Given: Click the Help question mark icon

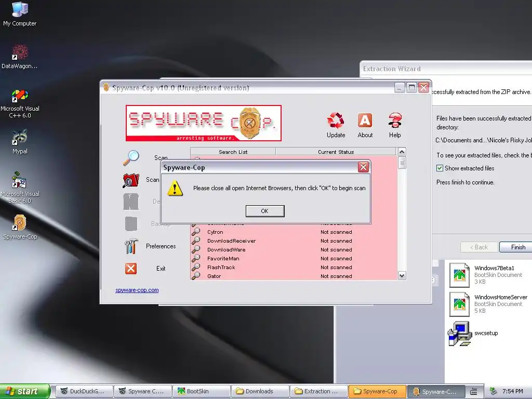Looking at the screenshot, I should tap(395, 121).
